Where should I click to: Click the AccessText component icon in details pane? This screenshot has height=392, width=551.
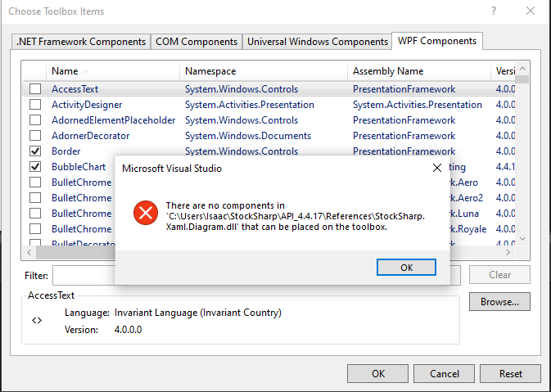[37, 320]
